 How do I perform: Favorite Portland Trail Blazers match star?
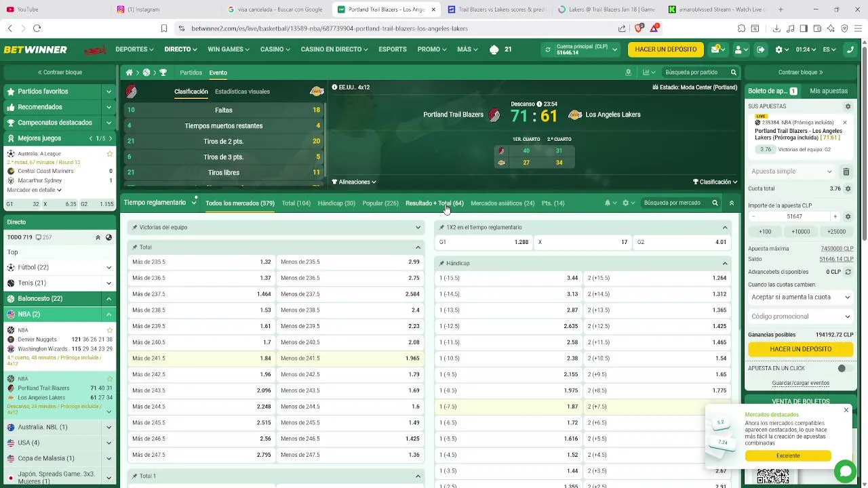pyautogui.click(x=110, y=379)
